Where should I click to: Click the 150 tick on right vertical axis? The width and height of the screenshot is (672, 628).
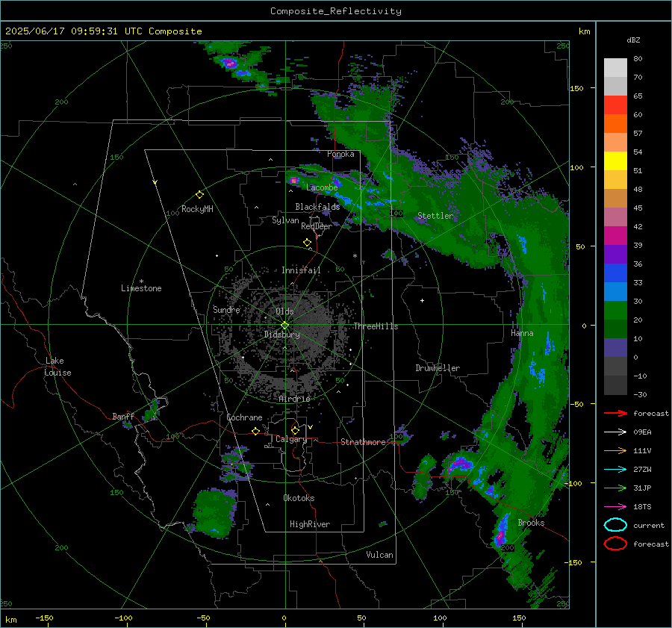click(576, 88)
